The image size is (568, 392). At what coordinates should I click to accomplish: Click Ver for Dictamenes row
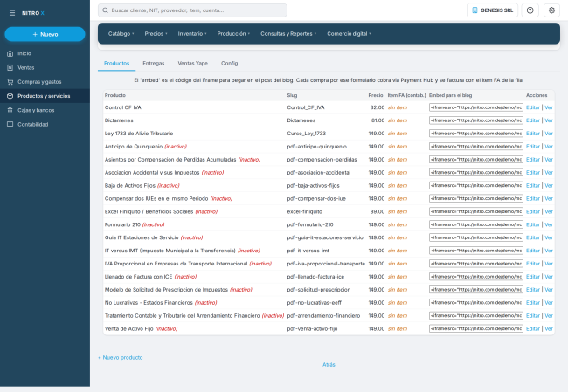(x=549, y=120)
